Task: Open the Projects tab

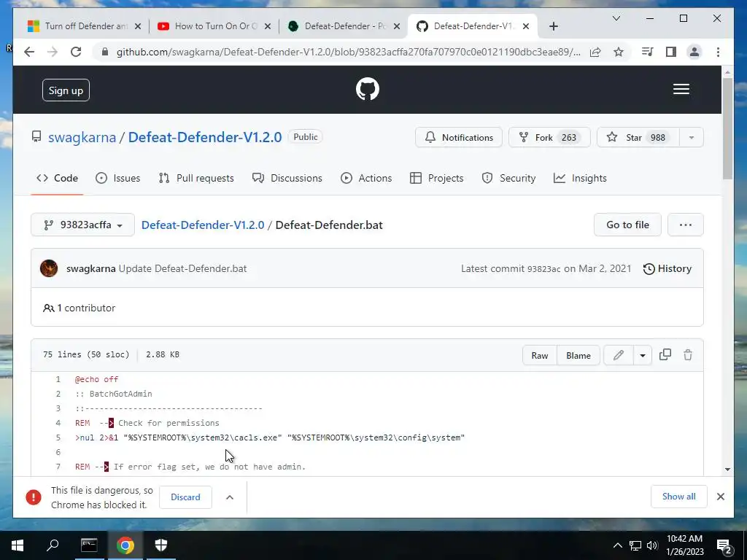Action: tap(436, 178)
